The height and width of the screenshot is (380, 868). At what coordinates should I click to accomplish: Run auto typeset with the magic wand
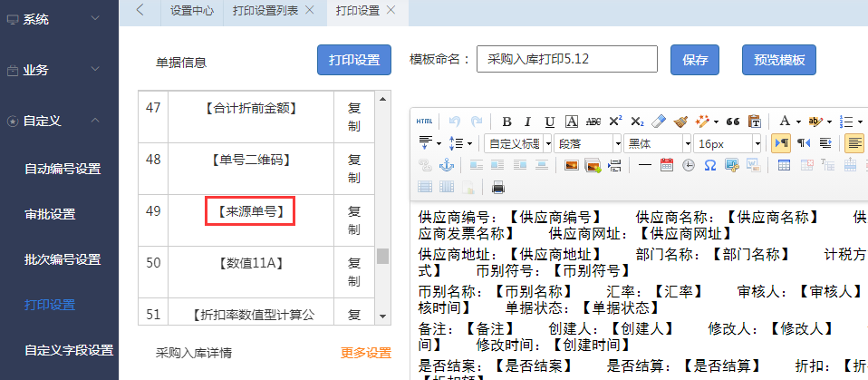[x=702, y=122]
